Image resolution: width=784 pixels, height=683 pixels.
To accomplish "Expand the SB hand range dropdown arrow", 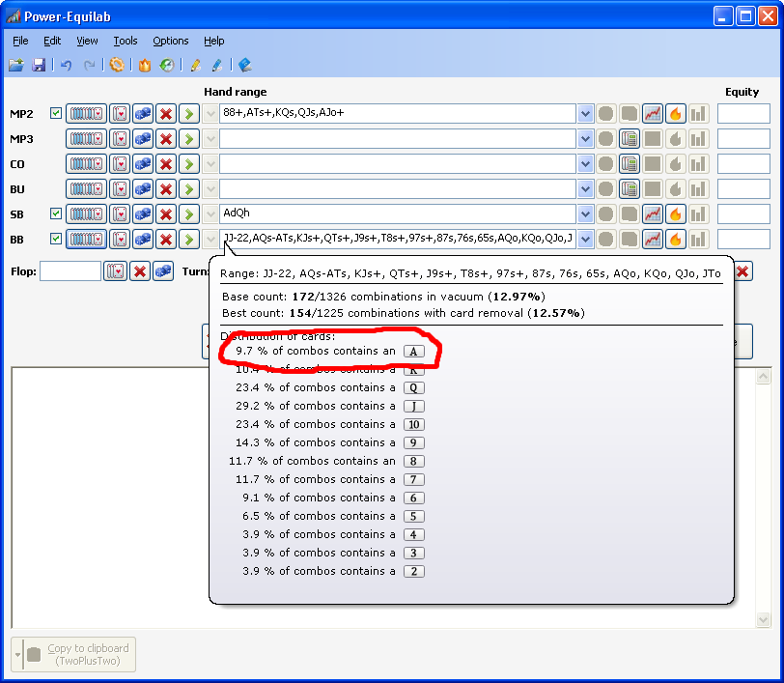I will coord(585,213).
